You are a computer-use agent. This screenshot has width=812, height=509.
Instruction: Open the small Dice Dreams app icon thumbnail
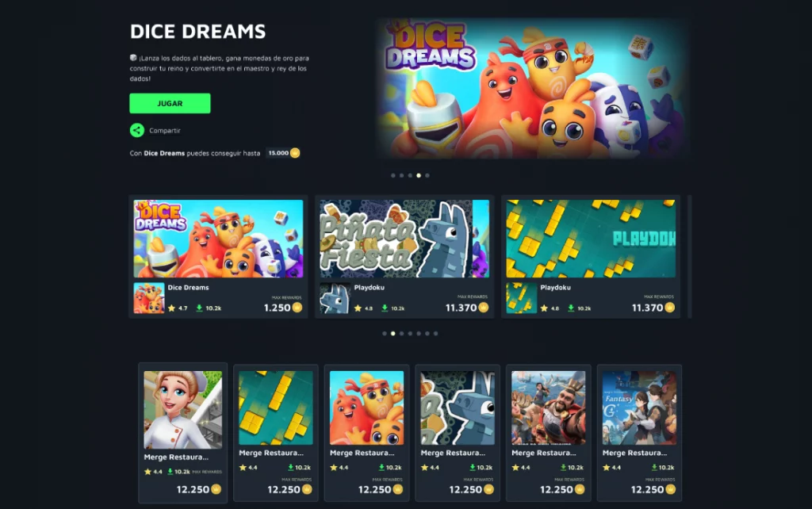point(149,298)
